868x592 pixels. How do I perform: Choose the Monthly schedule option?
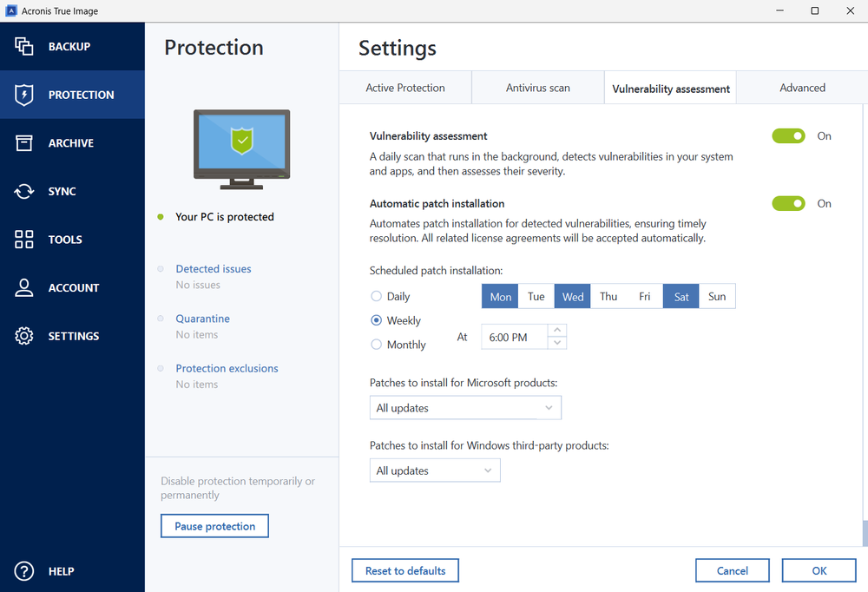click(x=377, y=345)
